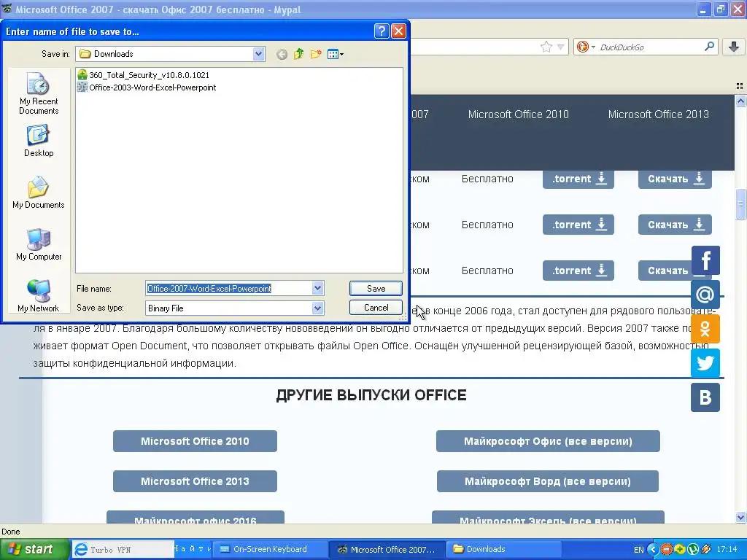The width and height of the screenshot is (747, 560).
Task: Open Майкрософт Ворд (все версии) link
Action: tap(548, 481)
